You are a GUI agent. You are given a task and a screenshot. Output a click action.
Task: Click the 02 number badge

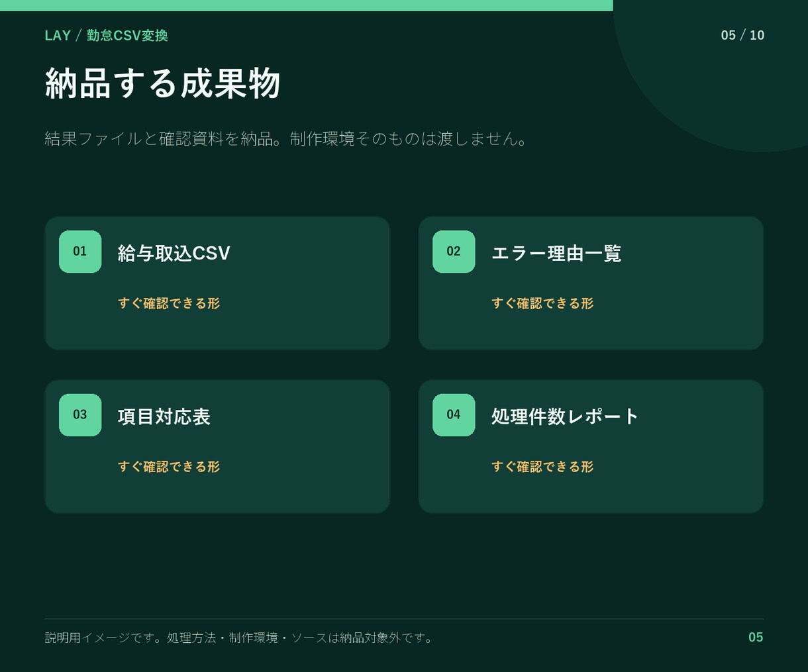(x=454, y=252)
